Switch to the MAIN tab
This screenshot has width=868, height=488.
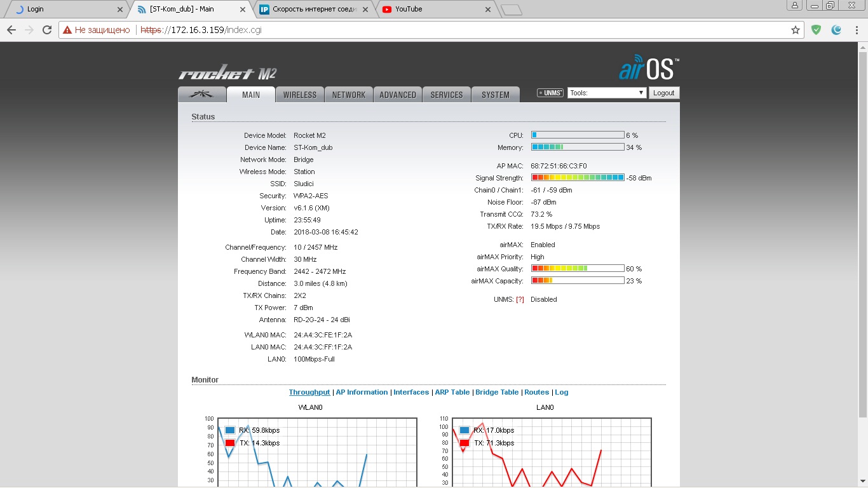coord(251,94)
